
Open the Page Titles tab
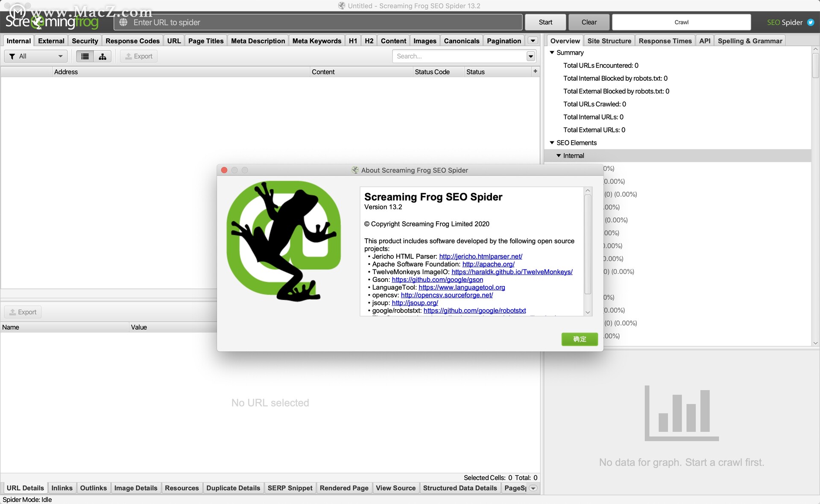[206, 41]
